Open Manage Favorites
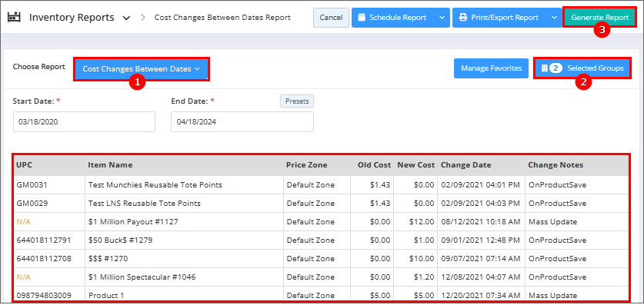This screenshot has height=305, width=644. pyautogui.click(x=491, y=68)
